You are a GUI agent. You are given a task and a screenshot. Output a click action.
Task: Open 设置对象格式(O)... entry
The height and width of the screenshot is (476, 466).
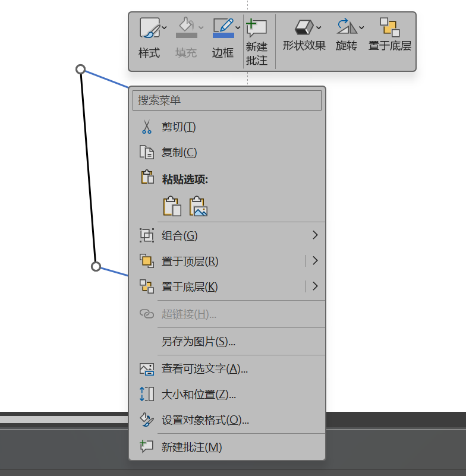(x=227, y=420)
